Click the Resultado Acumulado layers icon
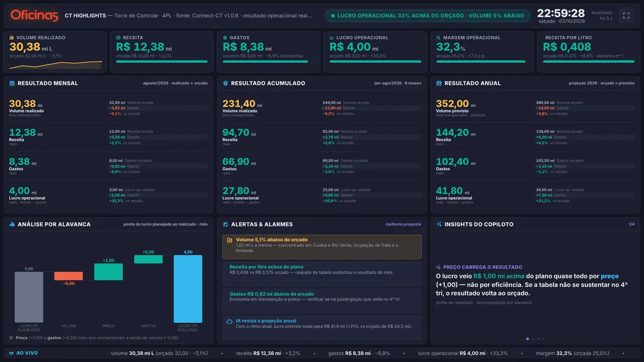 [x=225, y=83]
